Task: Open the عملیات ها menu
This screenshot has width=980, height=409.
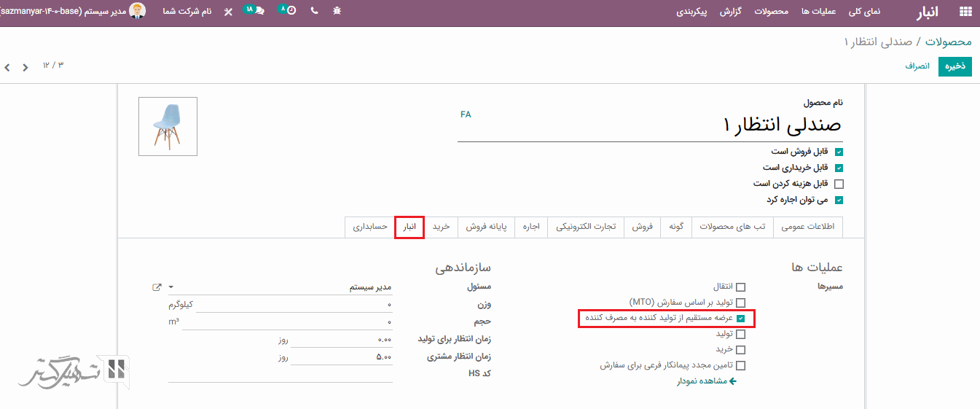Action: [818, 12]
